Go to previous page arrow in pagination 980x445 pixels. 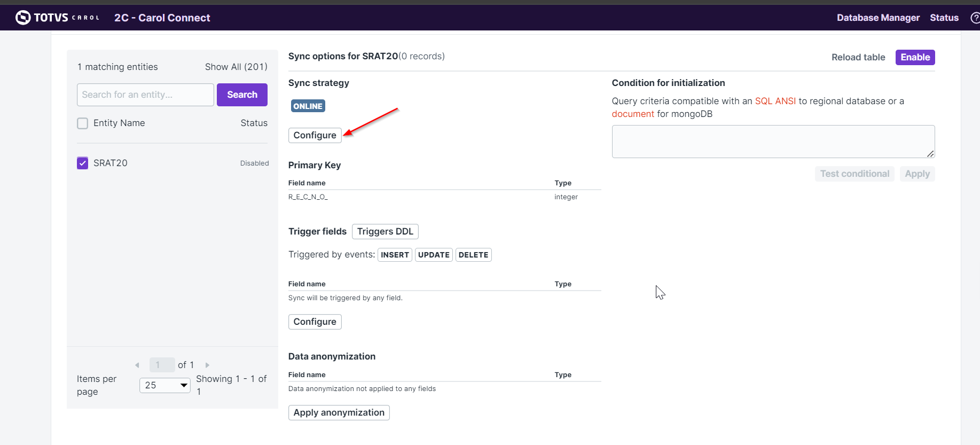(x=137, y=365)
